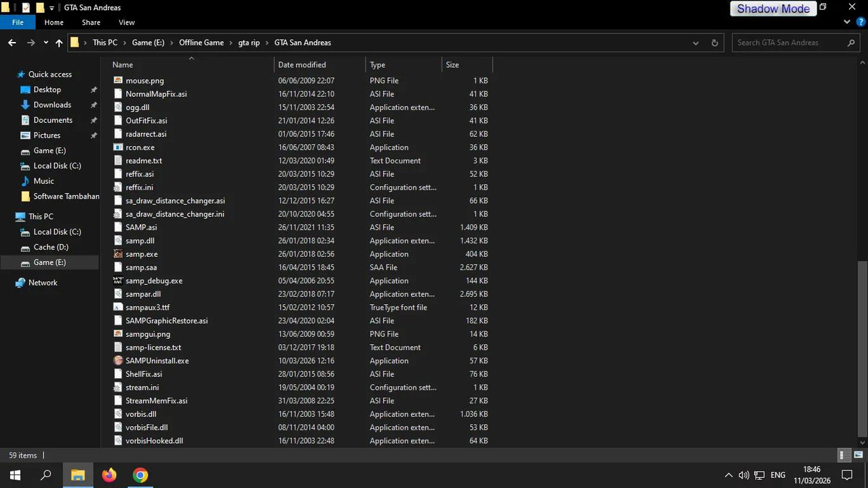The width and height of the screenshot is (868, 488).
Task: Click the Shadow Mode button
Action: click(773, 9)
